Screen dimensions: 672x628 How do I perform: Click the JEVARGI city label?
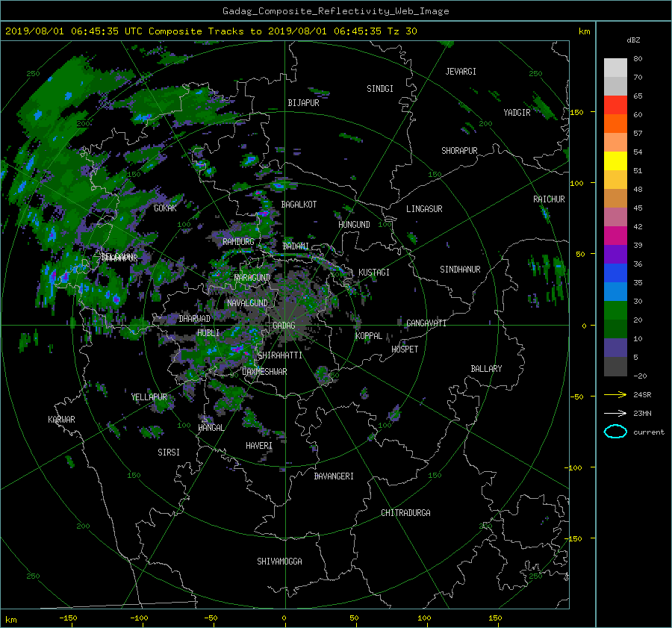pos(461,72)
